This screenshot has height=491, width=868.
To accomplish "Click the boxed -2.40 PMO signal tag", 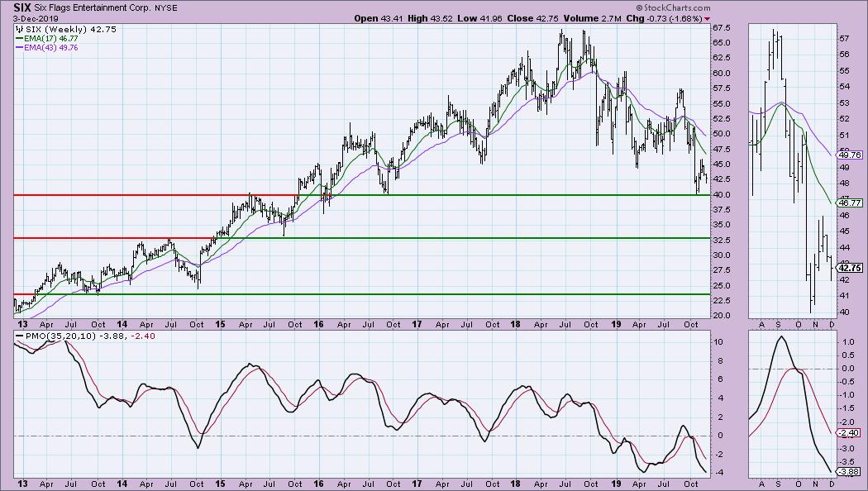I will click(x=849, y=433).
